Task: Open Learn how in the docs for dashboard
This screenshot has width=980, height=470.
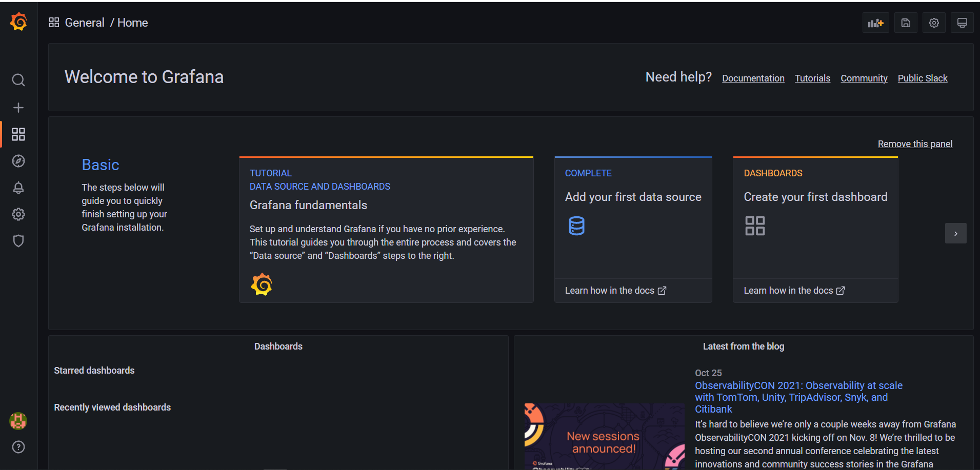Action: point(794,291)
